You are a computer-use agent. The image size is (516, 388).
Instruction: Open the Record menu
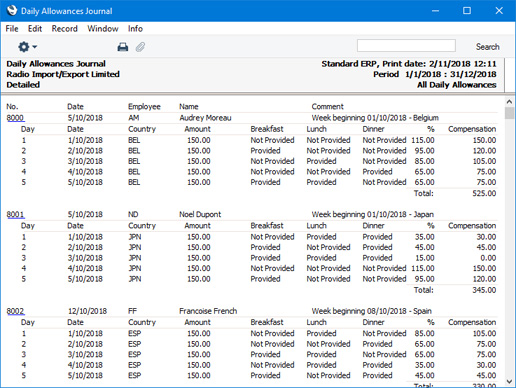coord(64,29)
